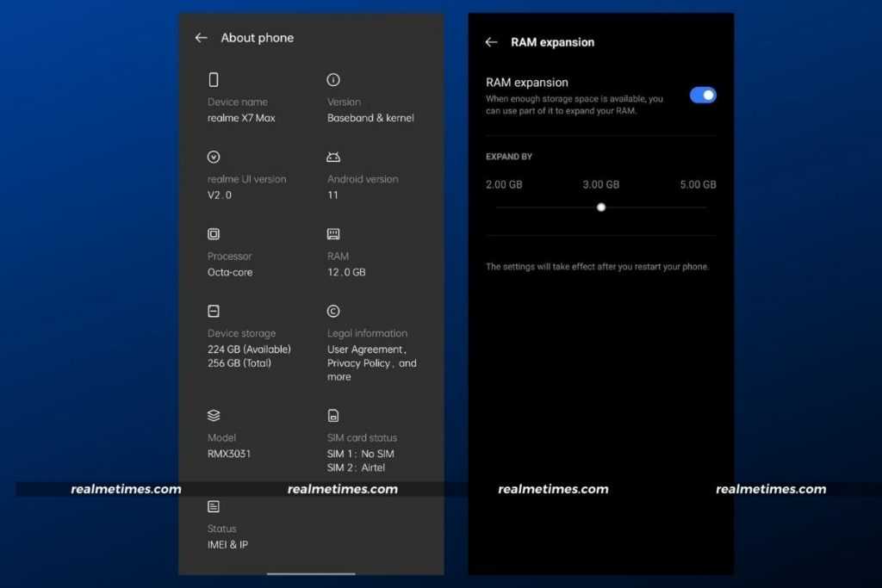This screenshot has height=588, width=882.
Task: Tap the Android version robot icon
Action: pyautogui.click(x=333, y=157)
